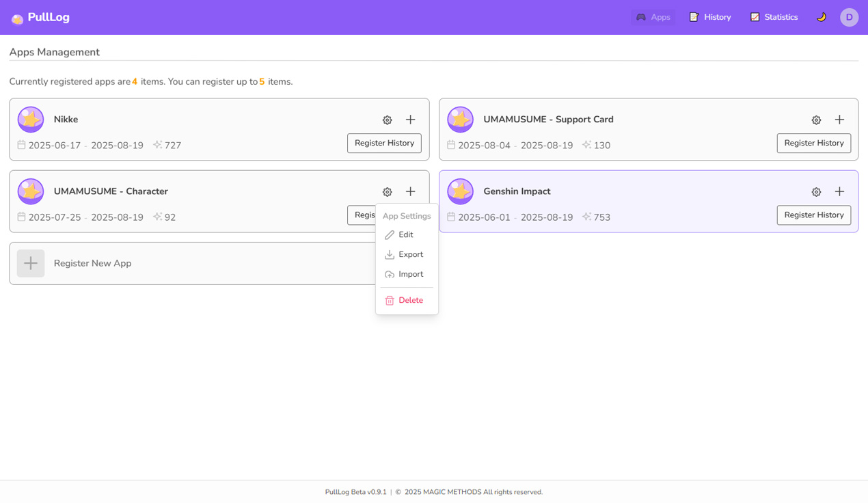The width and height of the screenshot is (868, 503).
Task: Toggle dark mode with moon icon
Action: (821, 17)
